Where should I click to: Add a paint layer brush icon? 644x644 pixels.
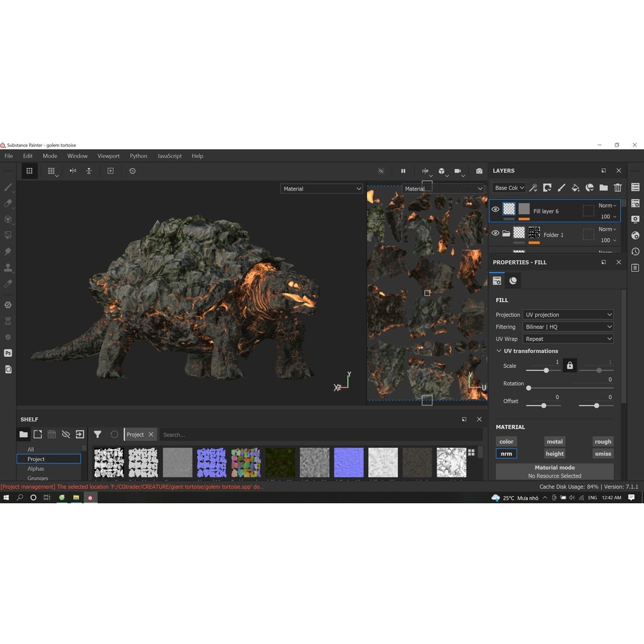(561, 188)
